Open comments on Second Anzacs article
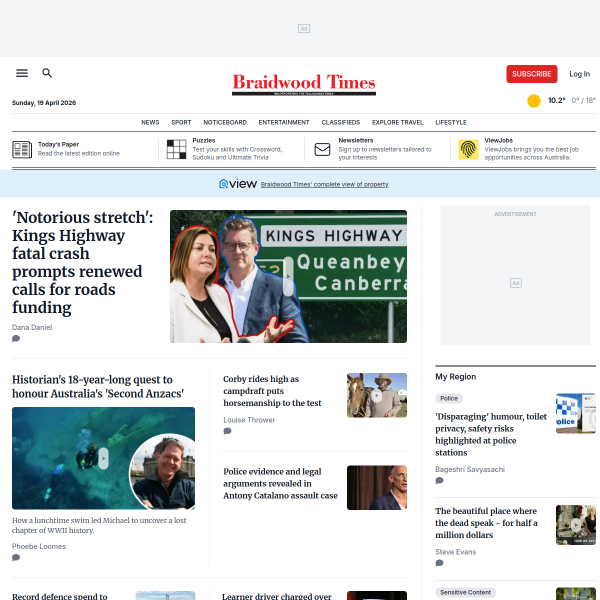 (x=16, y=558)
